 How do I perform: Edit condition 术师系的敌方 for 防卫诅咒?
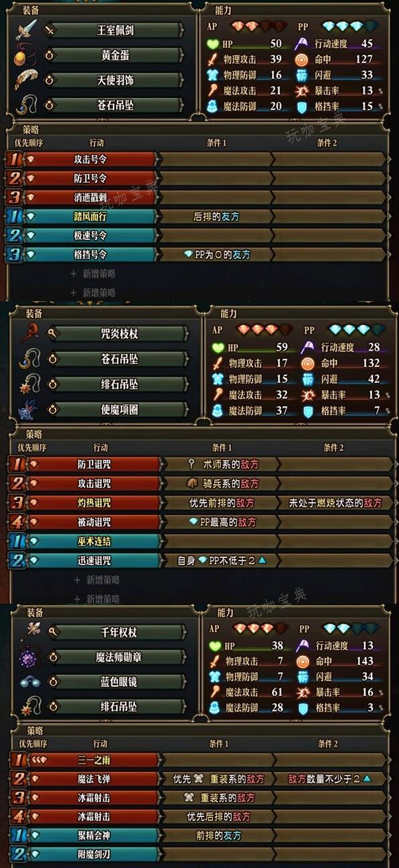(220, 464)
